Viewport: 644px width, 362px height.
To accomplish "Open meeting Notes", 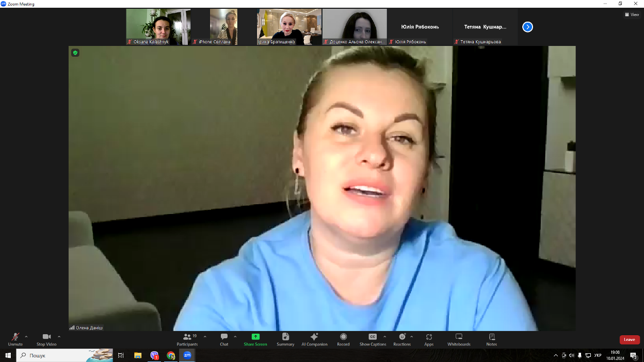I will click(x=492, y=339).
